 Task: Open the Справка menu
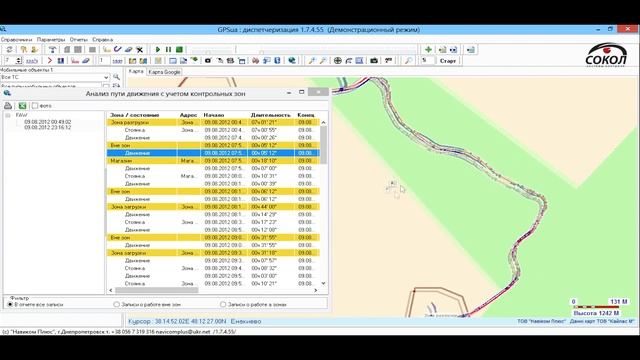pos(102,40)
